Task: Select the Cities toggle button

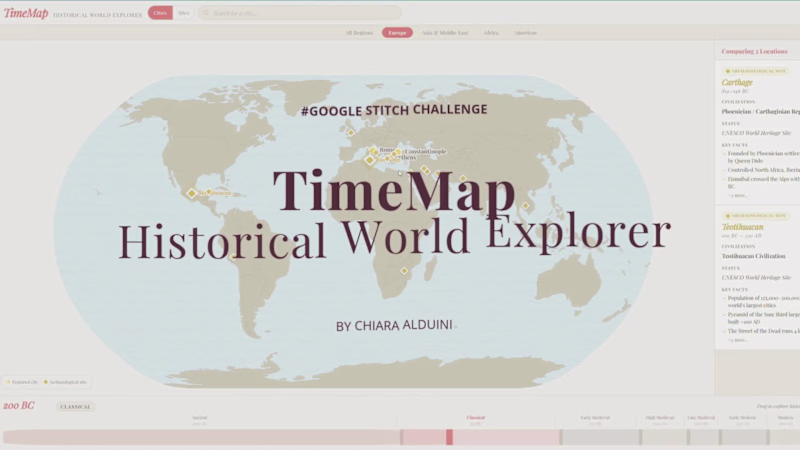Action: click(x=160, y=13)
